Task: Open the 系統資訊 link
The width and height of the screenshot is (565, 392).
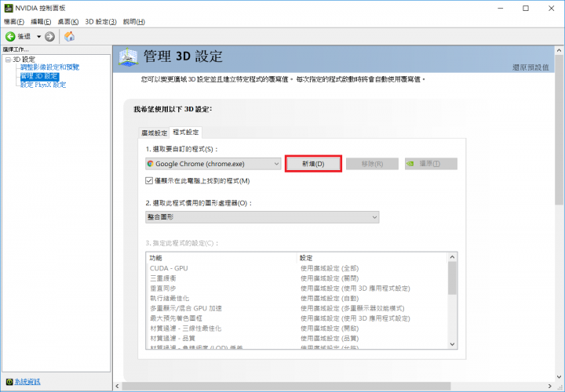Action: coord(27,382)
